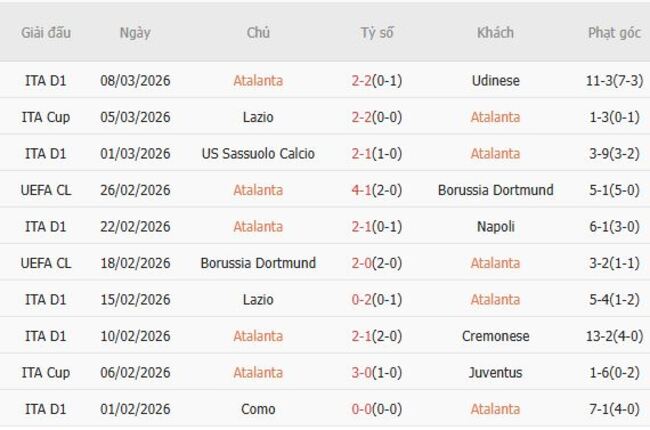Open the Udinese team link
This screenshot has height=430, width=650.
495,81
